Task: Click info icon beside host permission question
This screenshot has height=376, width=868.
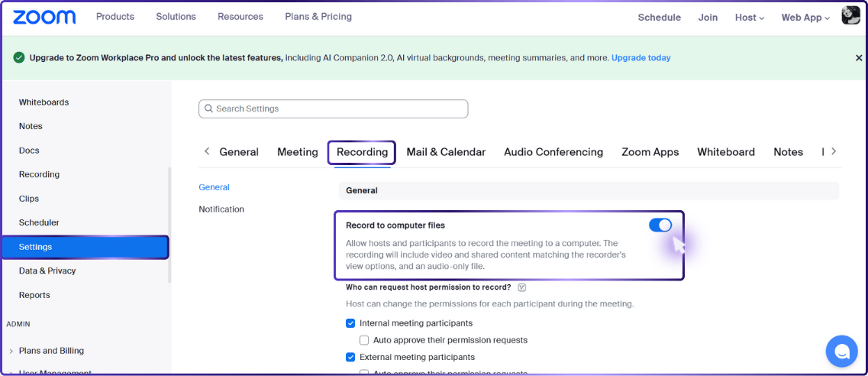Action: tap(521, 287)
